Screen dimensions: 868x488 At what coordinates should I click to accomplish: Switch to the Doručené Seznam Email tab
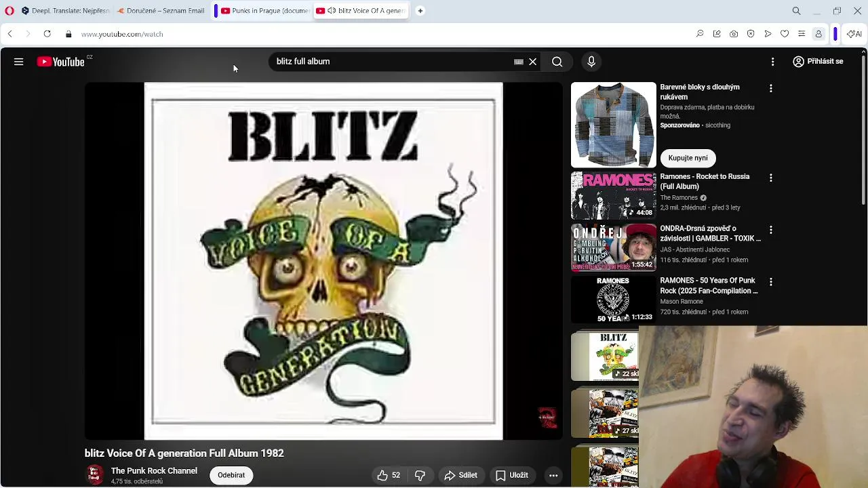click(161, 11)
